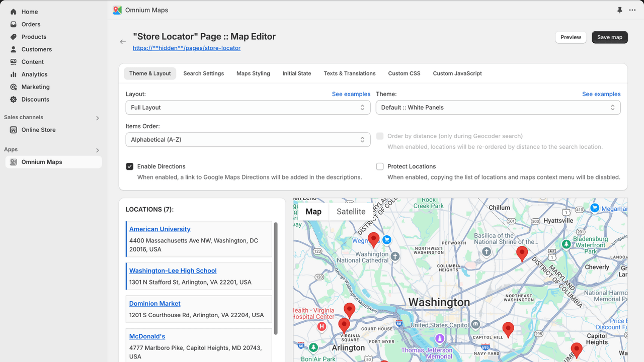Select the Map view button
Viewport: 644px width, 362px height.
pos(313,212)
